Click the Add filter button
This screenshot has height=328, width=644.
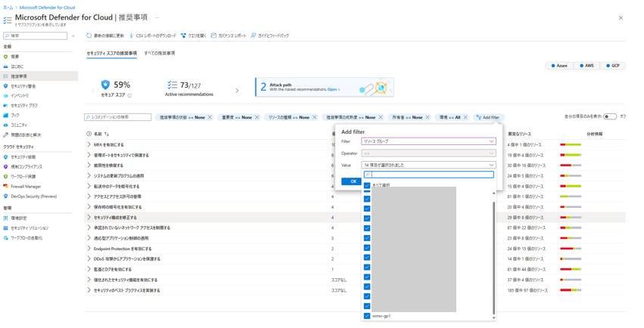pos(489,117)
